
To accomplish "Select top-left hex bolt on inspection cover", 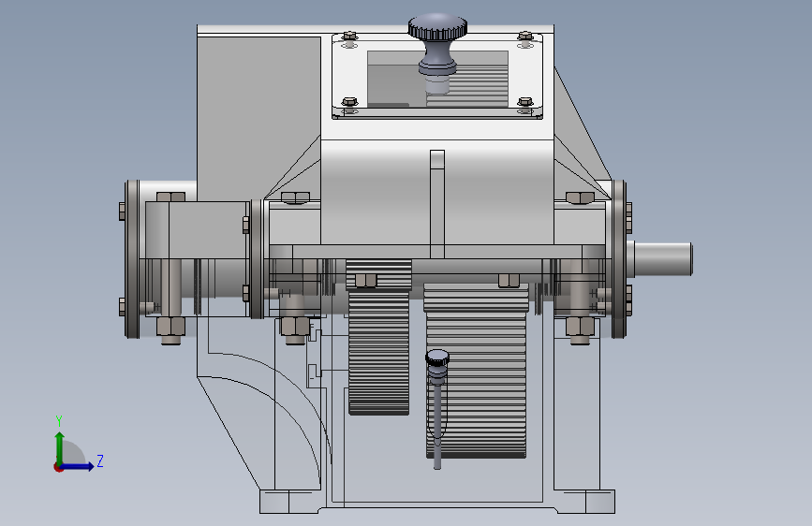I will tap(350, 36).
